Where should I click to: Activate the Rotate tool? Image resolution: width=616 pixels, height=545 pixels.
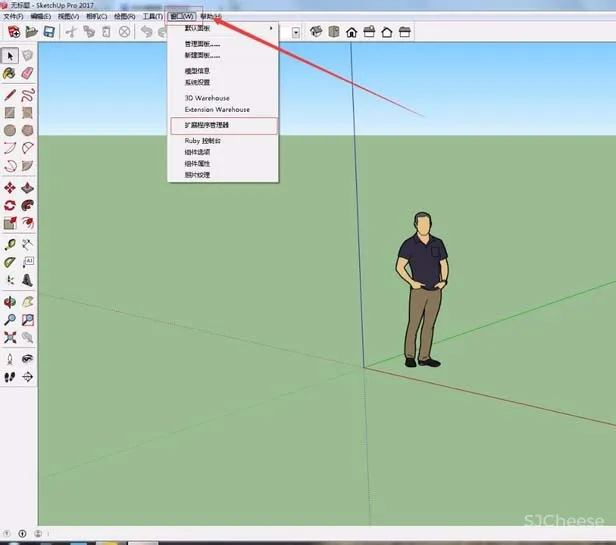[x=10, y=205]
